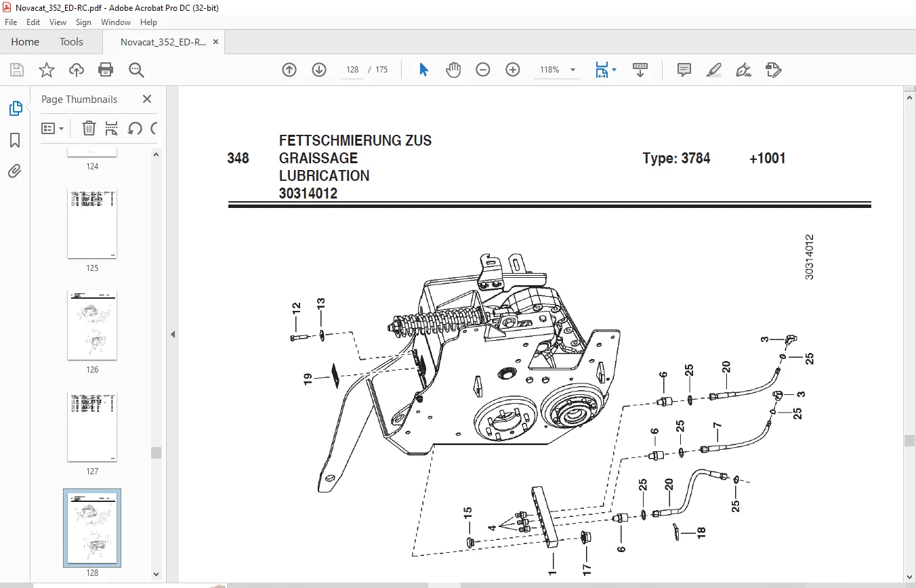Expand the thumbnail options menu dropdown

click(54, 128)
